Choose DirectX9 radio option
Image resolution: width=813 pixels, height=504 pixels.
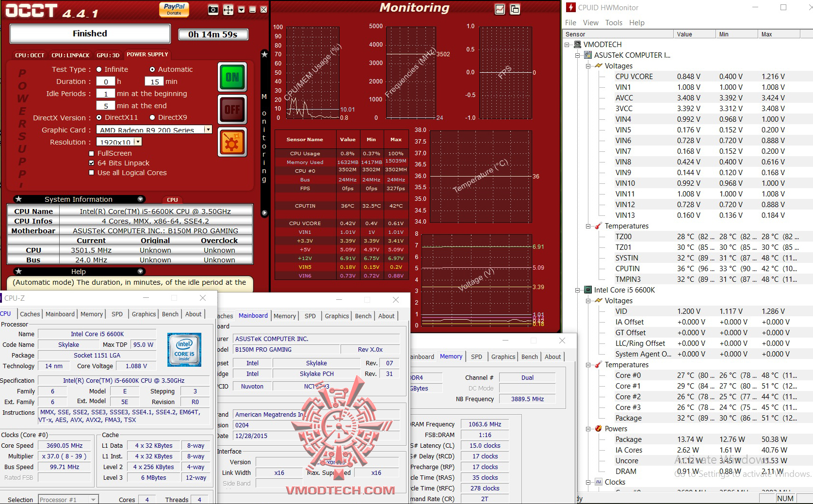click(152, 117)
